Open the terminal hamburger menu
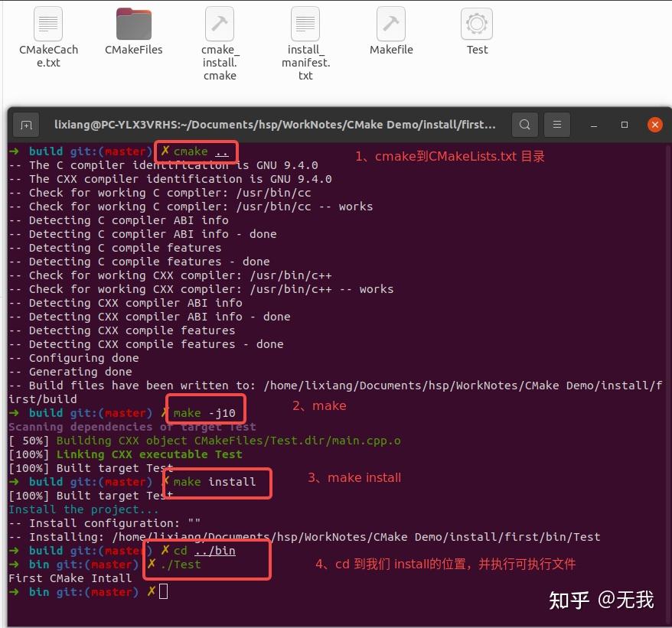Image resolution: width=672 pixels, height=628 pixels. (555, 124)
